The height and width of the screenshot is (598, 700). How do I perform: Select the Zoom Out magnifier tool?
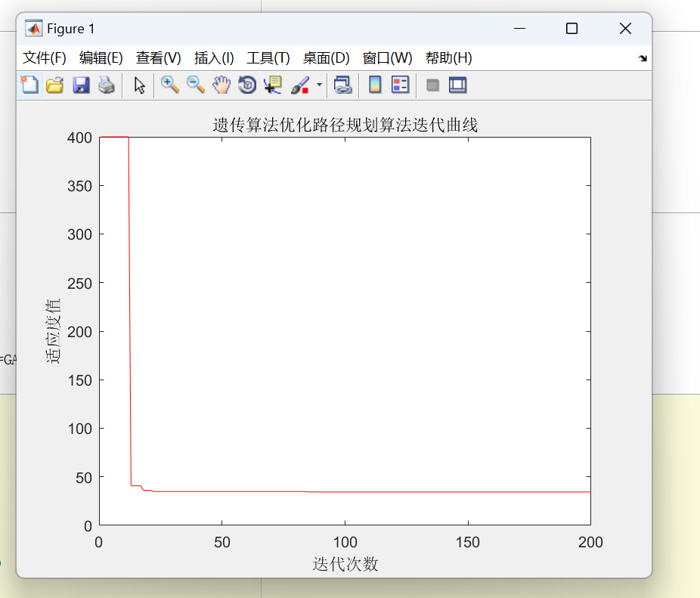pyautogui.click(x=196, y=85)
